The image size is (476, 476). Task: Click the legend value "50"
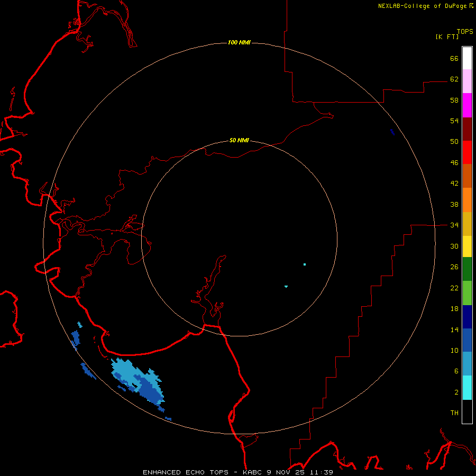coord(454,142)
